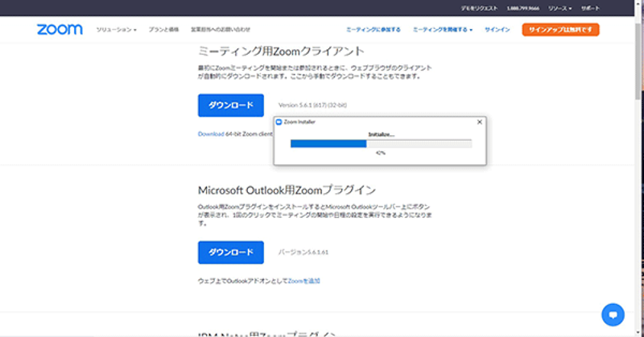Click サインイン link
644x337 pixels.
[497, 30]
